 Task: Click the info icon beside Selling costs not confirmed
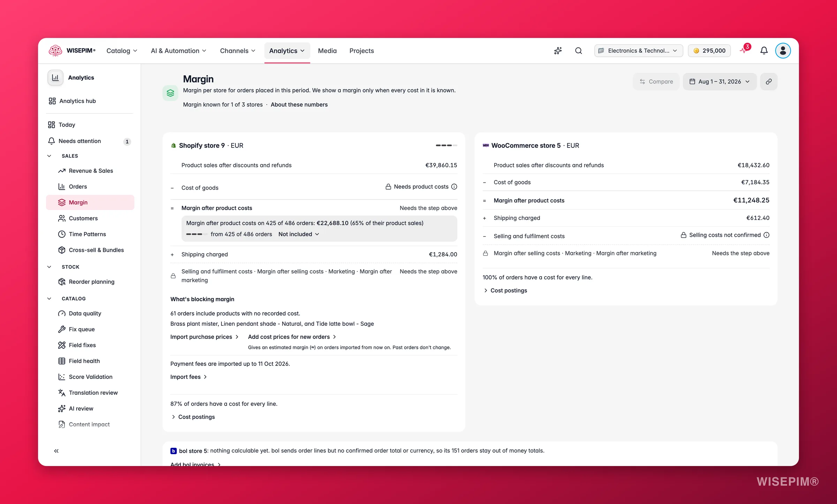coord(766,235)
